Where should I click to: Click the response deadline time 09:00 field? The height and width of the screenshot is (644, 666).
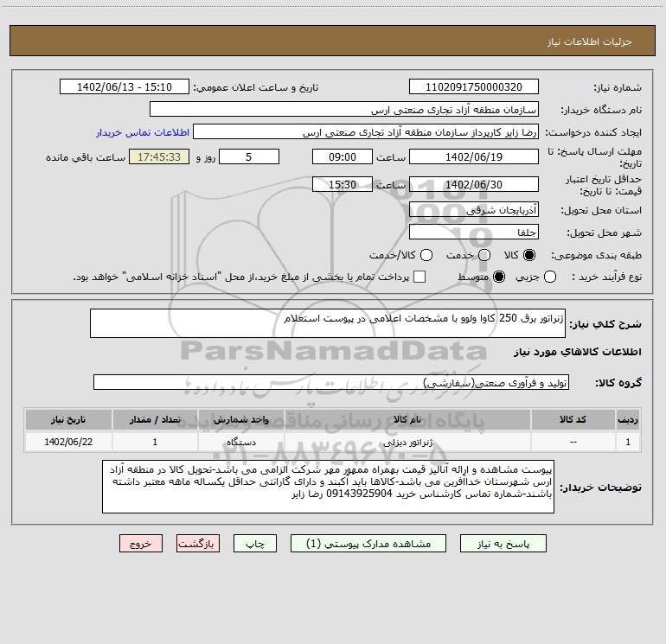343,156
